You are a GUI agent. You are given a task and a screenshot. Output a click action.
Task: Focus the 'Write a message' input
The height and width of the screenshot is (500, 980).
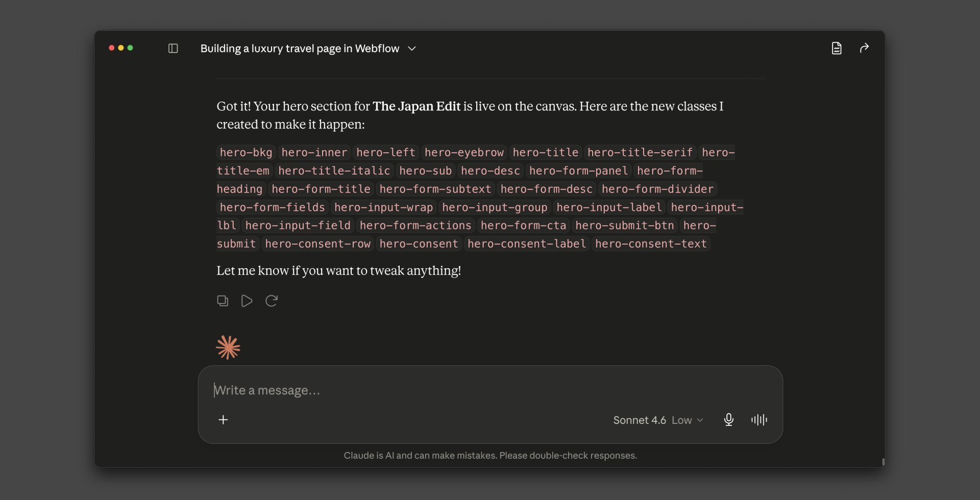pyautogui.click(x=490, y=390)
